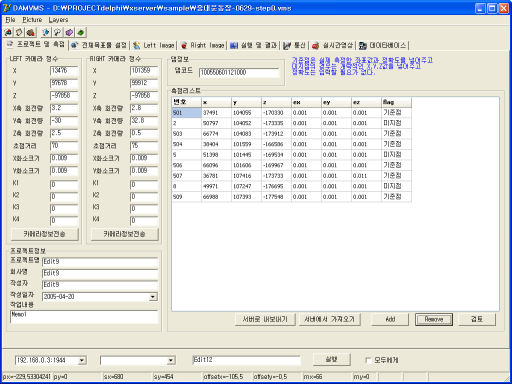Open the 192.168.0.3:1944 address dropdown
This screenshot has width=512, height=384.
point(82,360)
